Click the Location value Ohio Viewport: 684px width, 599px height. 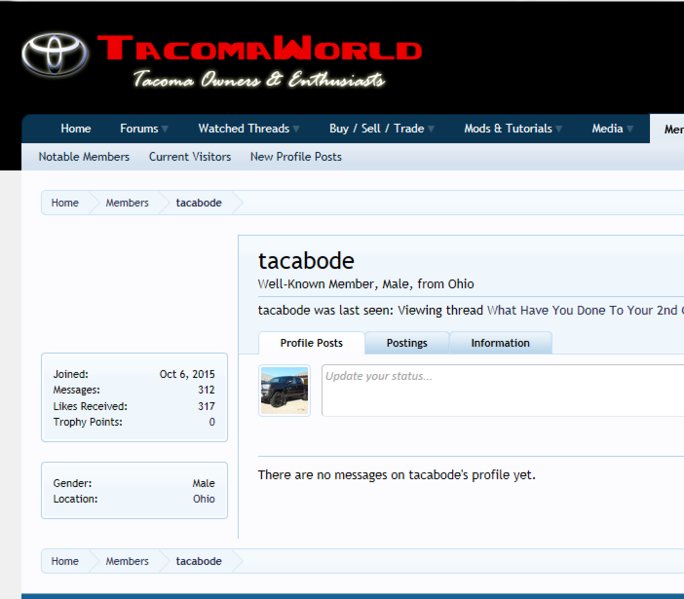pyautogui.click(x=204, y=499)
